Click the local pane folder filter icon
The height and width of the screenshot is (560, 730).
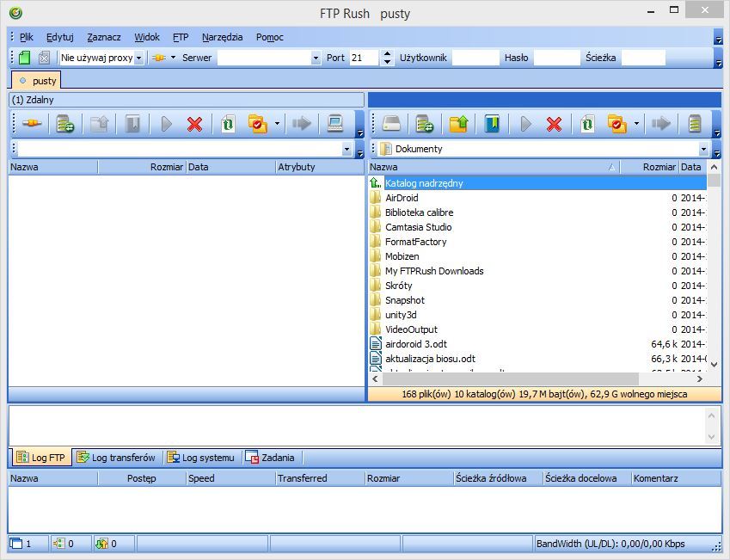pyautogui.click(x=617, y=124)
